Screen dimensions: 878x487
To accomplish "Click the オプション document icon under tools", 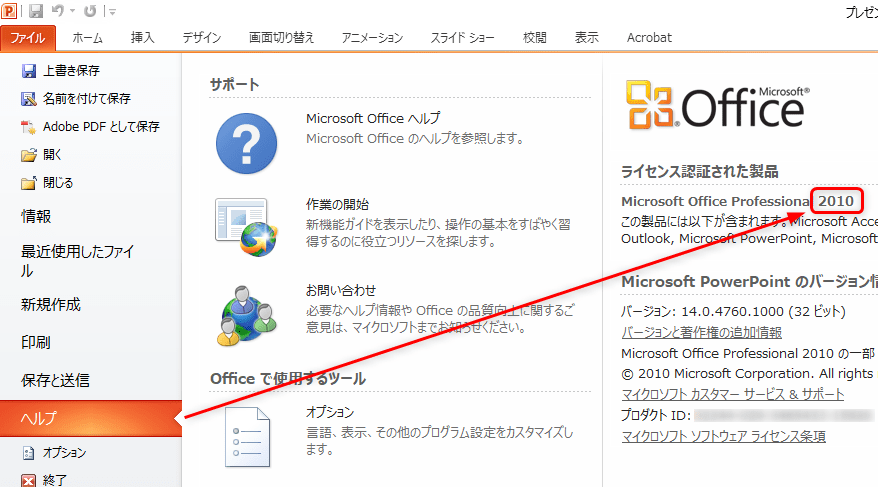I will (x=247, y=437).
